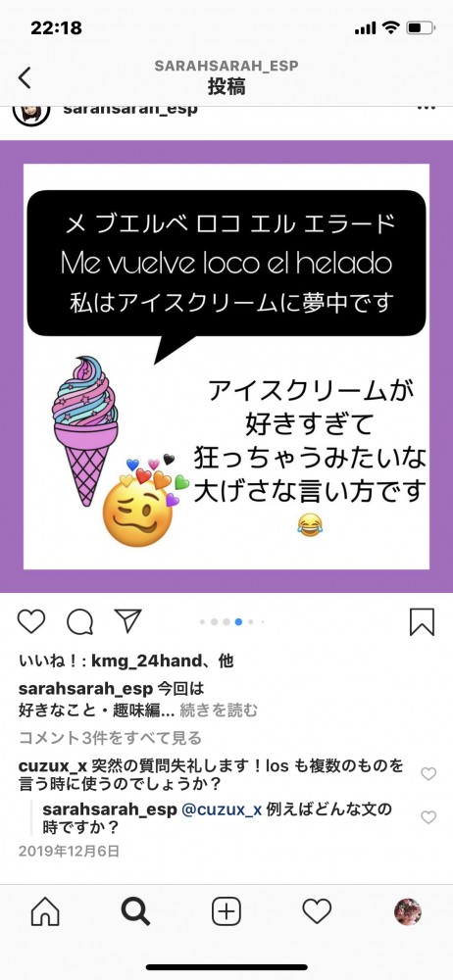The image size is (453, 980).
Task: Open my profile picture tab
Action: [x=407, y=911]
